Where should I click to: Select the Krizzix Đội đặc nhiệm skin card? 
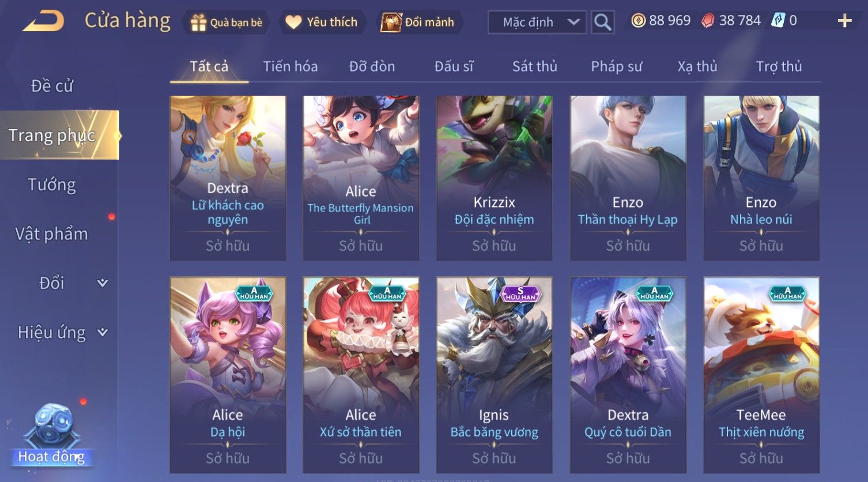click(494, 178)
